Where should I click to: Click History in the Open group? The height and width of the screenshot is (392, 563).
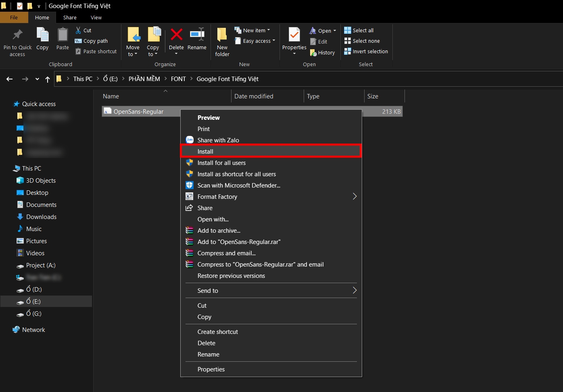pos(322,52)
